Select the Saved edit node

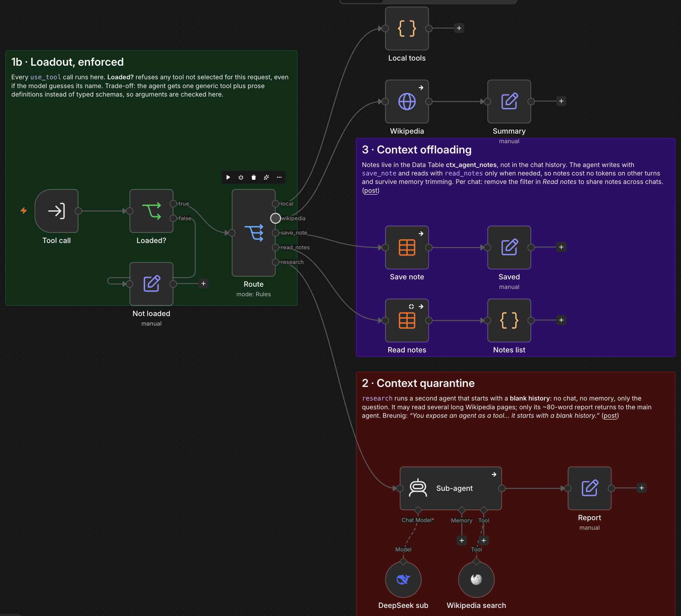pyautogui.click(x=509, y=247)
